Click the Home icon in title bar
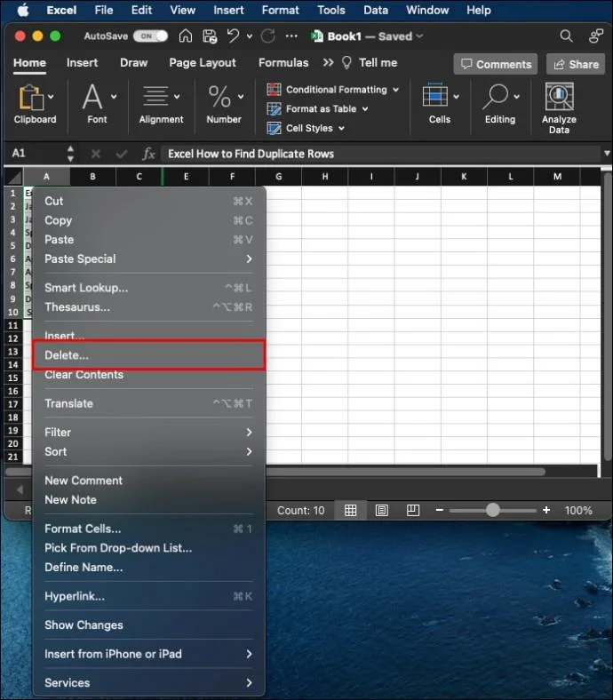The image size is (613, 700). point(186,36)
